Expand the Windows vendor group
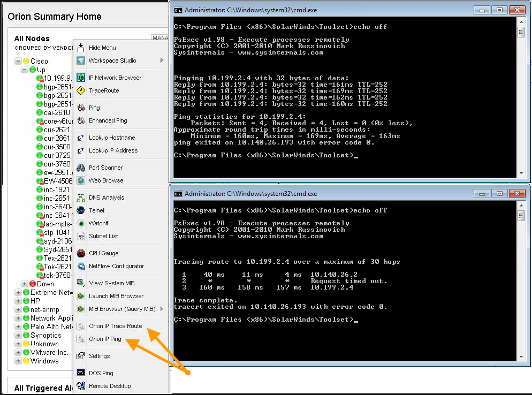 coord(18,361)
